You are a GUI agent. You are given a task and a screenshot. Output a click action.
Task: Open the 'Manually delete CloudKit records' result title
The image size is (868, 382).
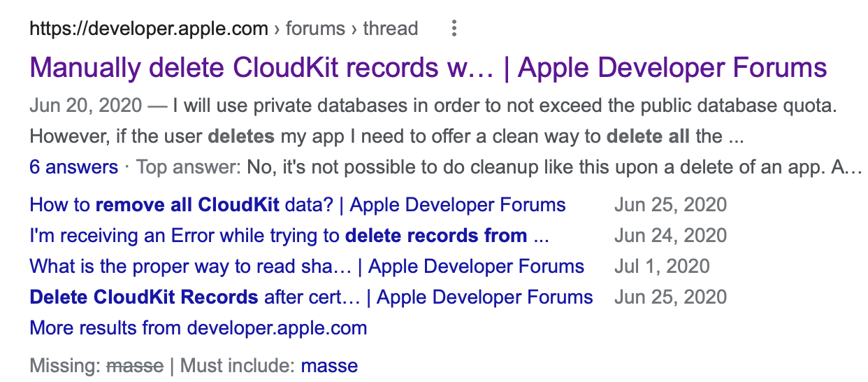[428, 68]
